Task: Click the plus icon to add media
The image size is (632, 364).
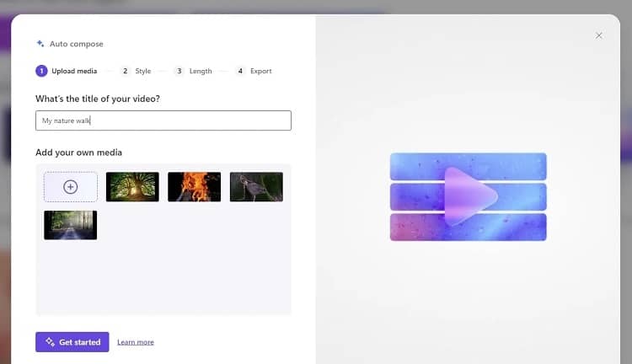Action: click(71, 187)
